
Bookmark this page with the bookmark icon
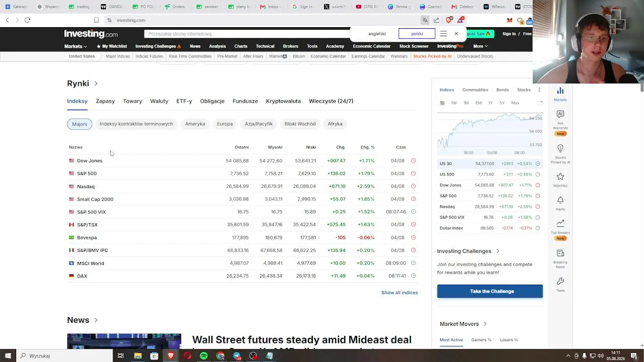(x=96, y=20)
